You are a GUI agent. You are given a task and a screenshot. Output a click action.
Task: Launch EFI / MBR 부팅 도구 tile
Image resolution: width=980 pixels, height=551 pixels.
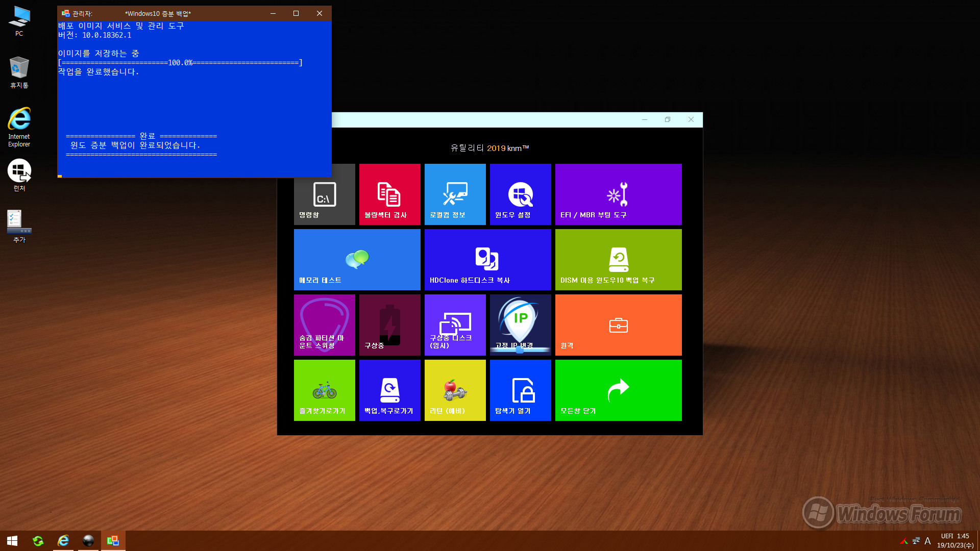(618, 194)
